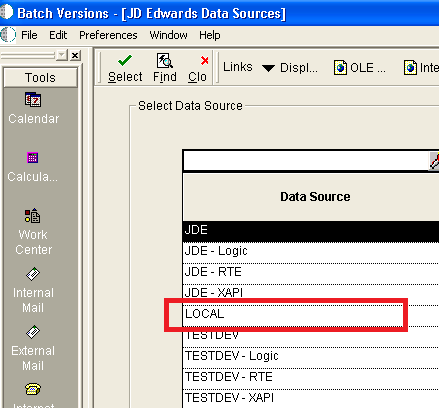The width and height of the screenshot is (439, 408).
Task: Open the Calendar tool
Action: coord(34,108)
